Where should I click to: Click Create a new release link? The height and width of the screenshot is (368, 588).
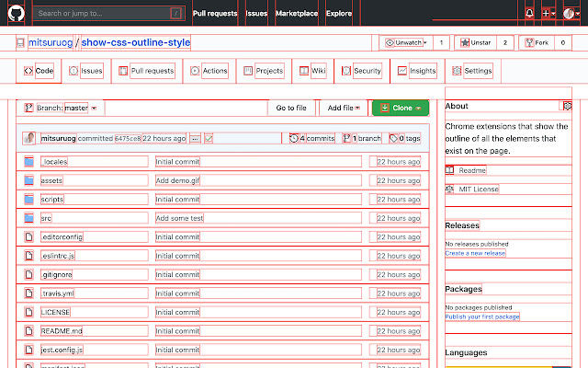click(x=475, y=253)
